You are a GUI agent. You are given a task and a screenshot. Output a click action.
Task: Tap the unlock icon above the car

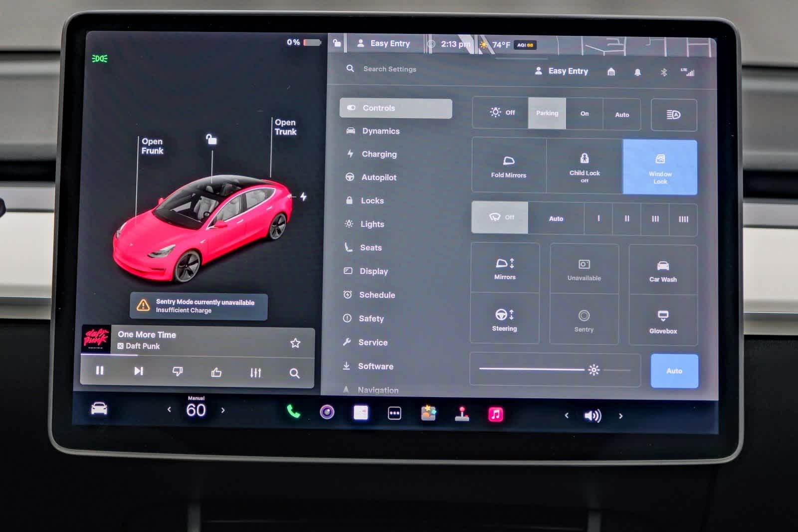211,139
